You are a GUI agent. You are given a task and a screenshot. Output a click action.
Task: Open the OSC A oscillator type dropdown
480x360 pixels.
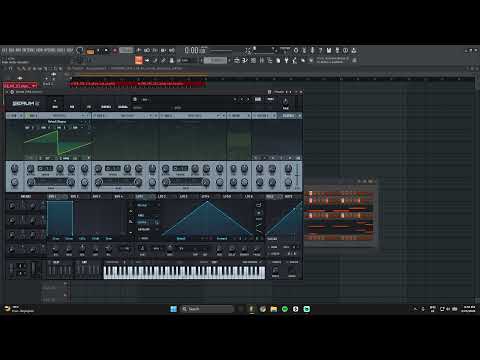click(x=60, y=116)
